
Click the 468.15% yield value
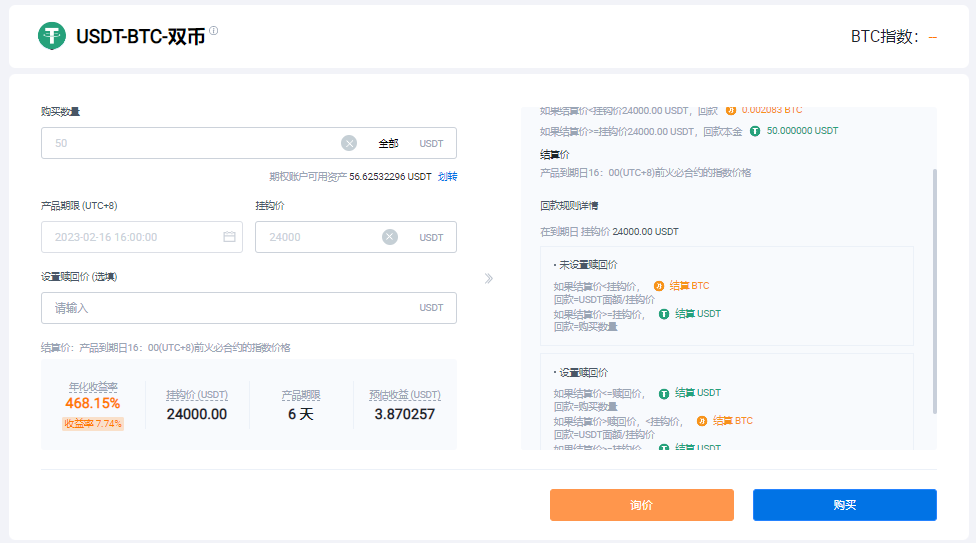[x=93, y=404]
